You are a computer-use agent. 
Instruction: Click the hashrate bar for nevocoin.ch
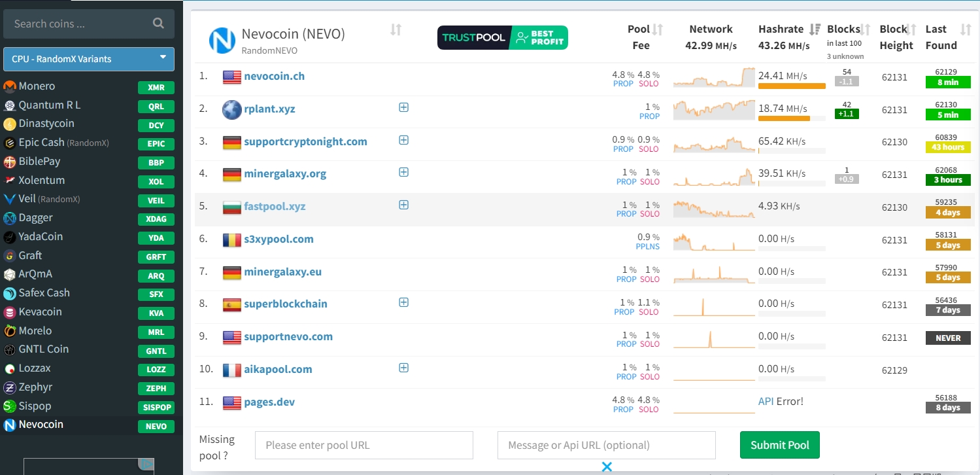792,86
